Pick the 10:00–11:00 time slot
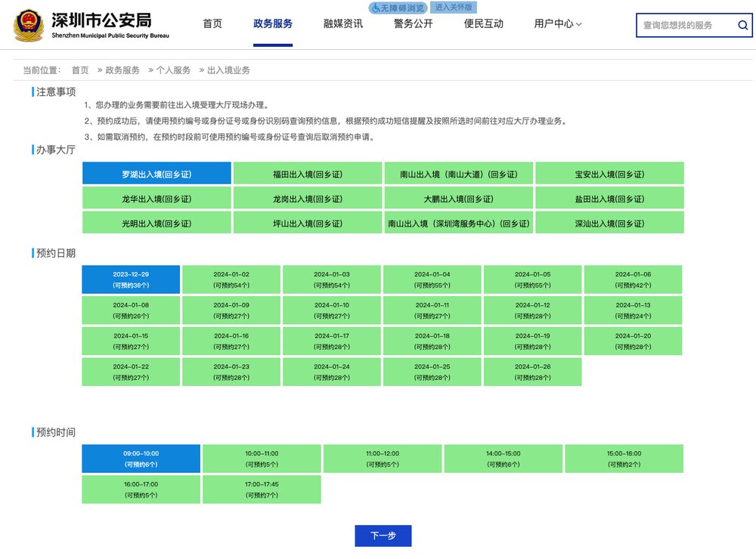756x559 pixels. tap(261, 458)
